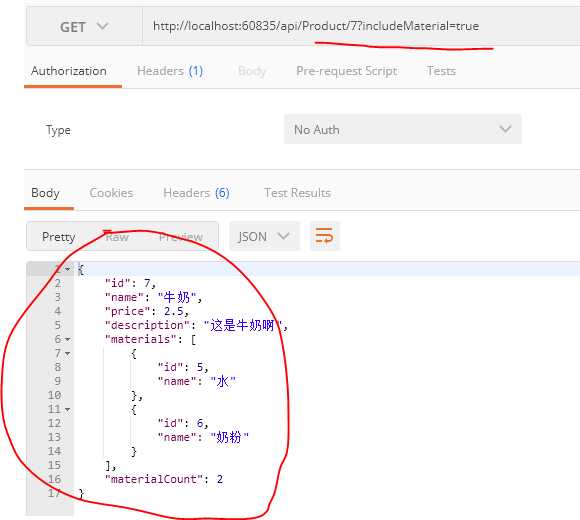
Task: Click the "price": 2.5 line
Action: click(x=147, y=311)
